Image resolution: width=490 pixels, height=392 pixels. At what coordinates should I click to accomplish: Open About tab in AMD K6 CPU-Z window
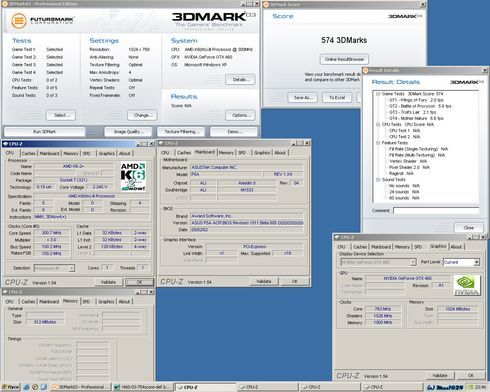125,153
